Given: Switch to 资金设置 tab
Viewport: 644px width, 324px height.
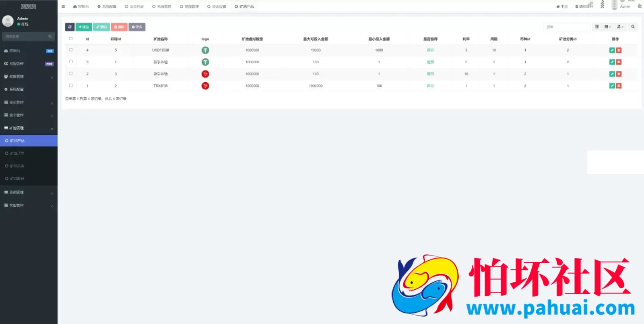Looking at the screenshot, I should point(217,6).
